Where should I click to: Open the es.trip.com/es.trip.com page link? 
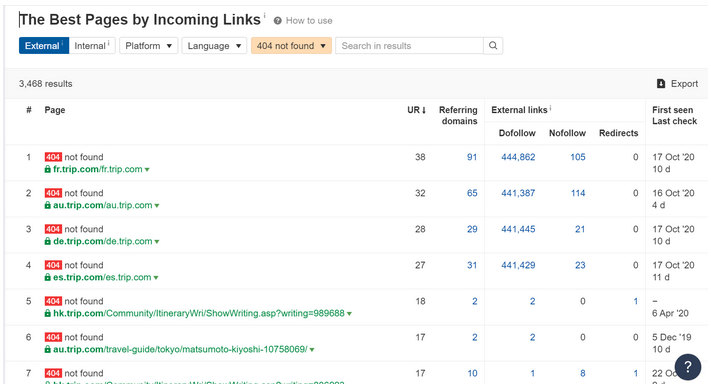pyautogui.click(x=102, y=278)
